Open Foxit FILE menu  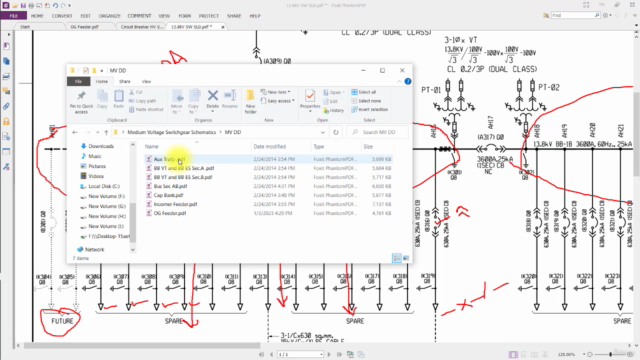(13, 16)
